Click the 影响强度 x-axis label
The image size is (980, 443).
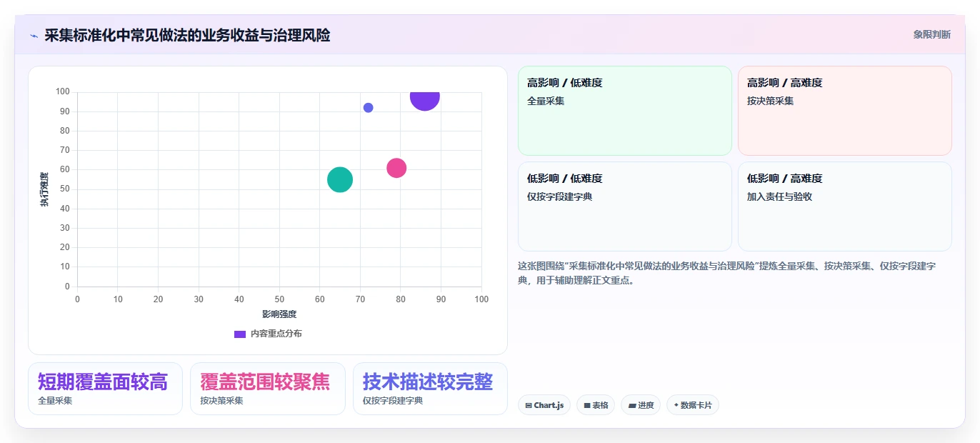(x=279, y=314)
